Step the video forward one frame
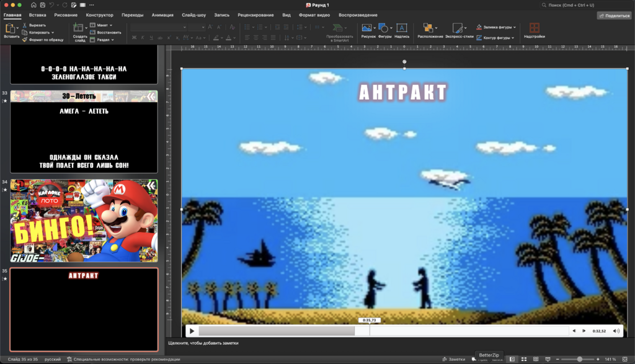The width and height of the screenshot is (635, 364). 584,331
